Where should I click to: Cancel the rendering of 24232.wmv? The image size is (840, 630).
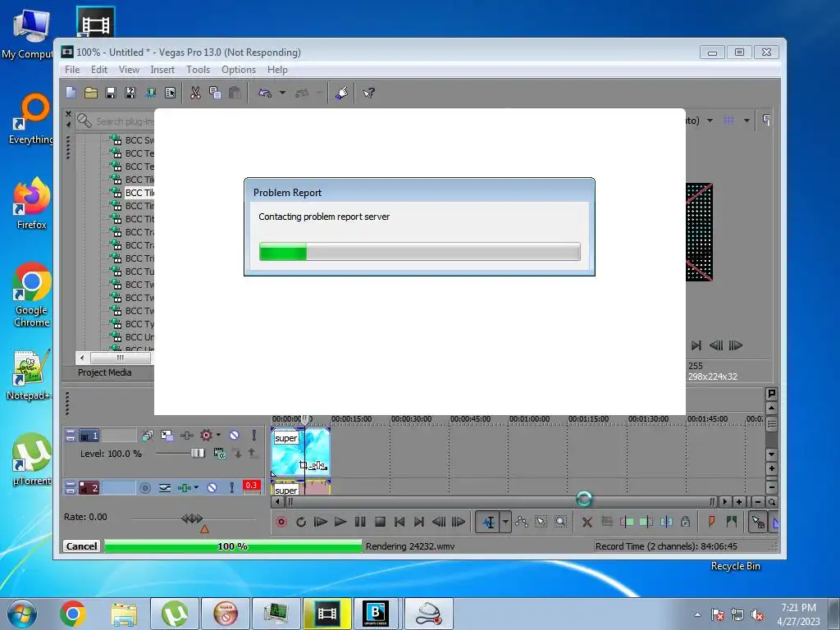pyautogui.click(x=81, y=546)
